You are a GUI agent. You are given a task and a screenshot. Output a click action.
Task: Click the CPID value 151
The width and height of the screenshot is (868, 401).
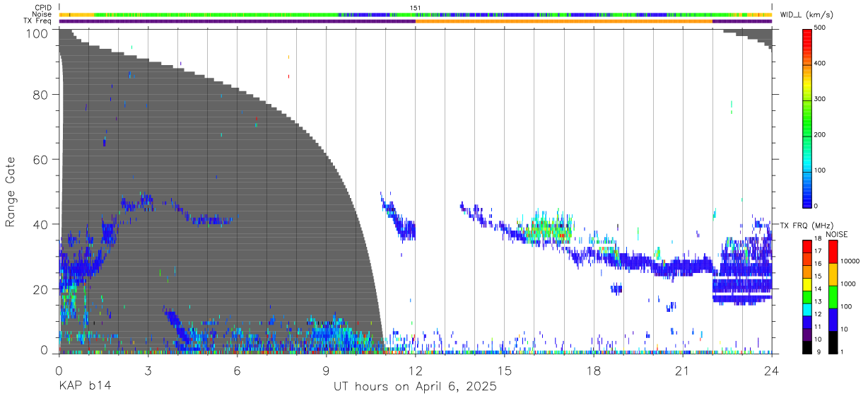(416, 8)
